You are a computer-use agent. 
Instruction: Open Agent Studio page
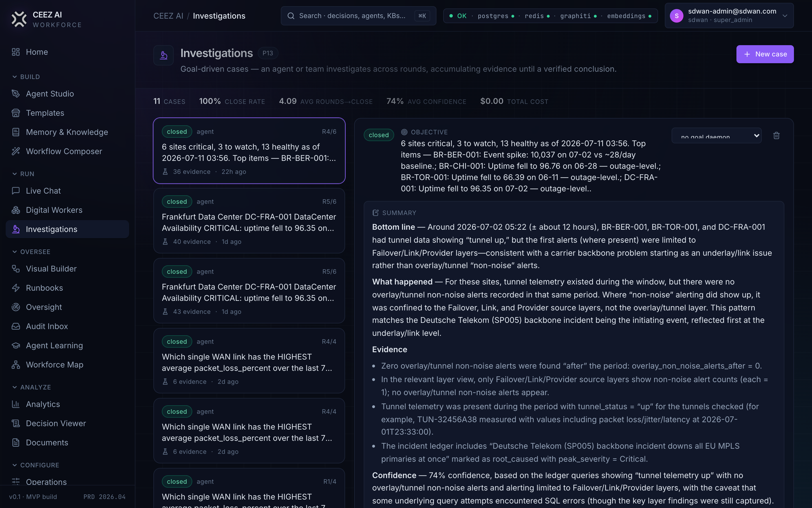point(67,93)
